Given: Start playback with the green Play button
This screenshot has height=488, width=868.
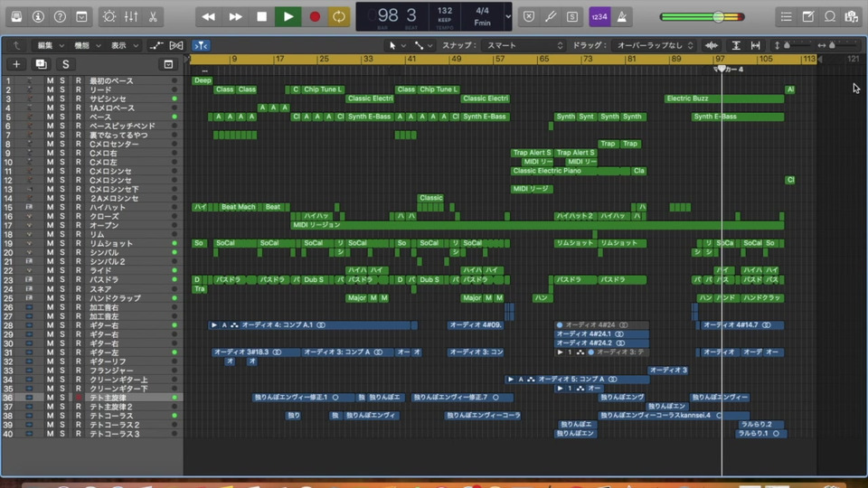Looking at the screenshot, I should [x=288, y=16].
